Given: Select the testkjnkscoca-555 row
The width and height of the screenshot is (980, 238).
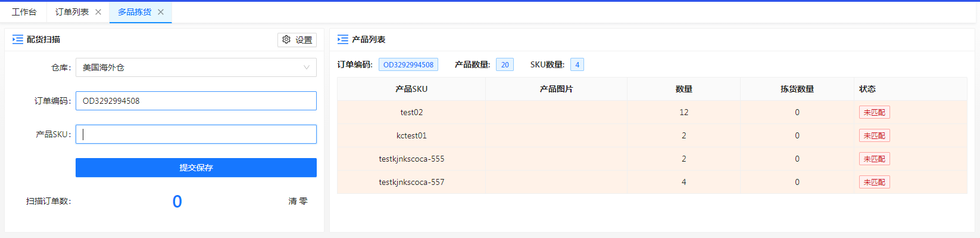Looking at the screenshot, I should 652,159.
